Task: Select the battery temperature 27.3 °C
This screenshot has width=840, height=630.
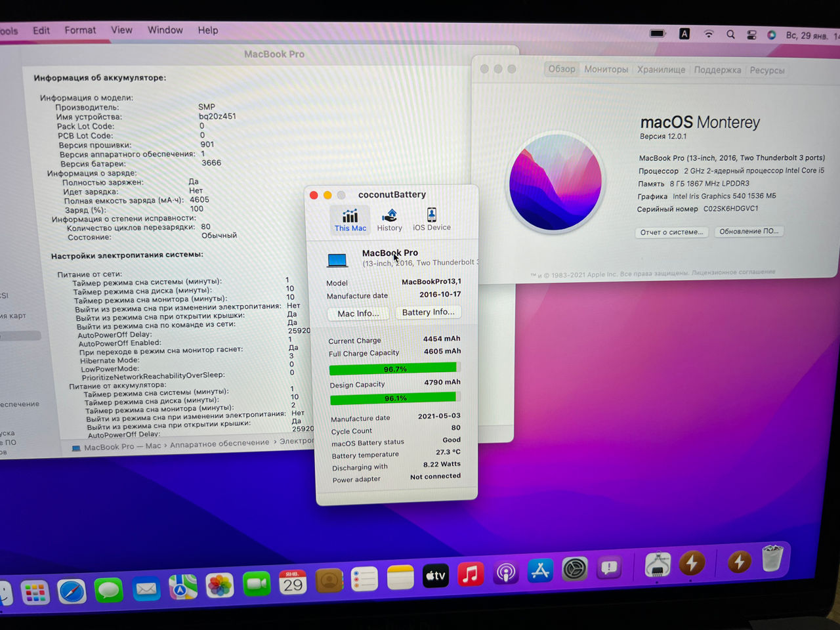Action: point(448,452)
